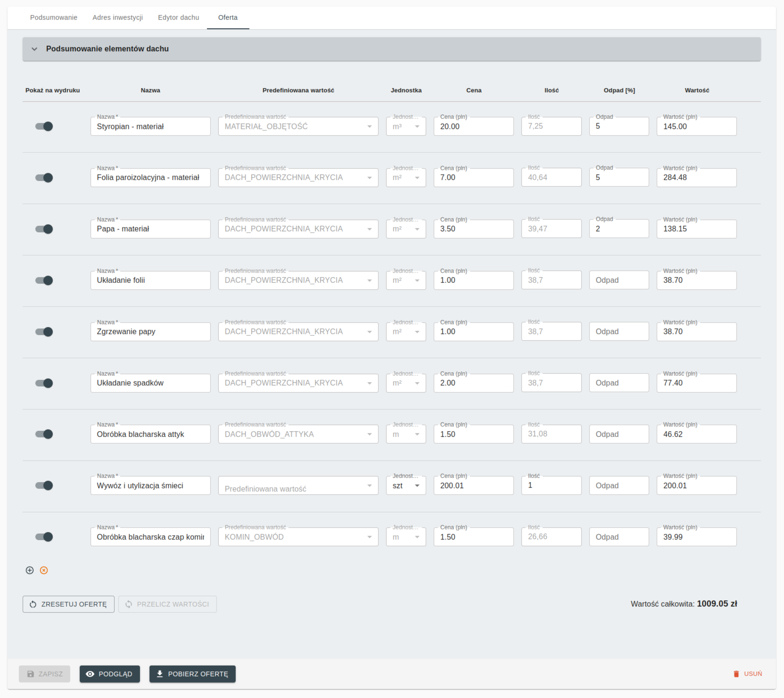
Task: Open predefined value dropdown for Folia paroizolacyjna
Action: [x=298, y=178]
